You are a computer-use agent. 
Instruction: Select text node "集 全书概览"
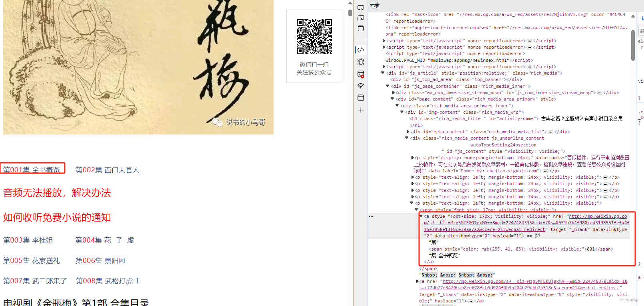pyautogui.click(x=445, y=256)
